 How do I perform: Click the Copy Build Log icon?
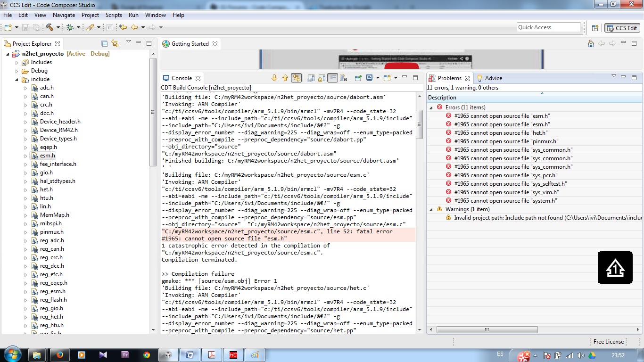[x=311, y=78]
